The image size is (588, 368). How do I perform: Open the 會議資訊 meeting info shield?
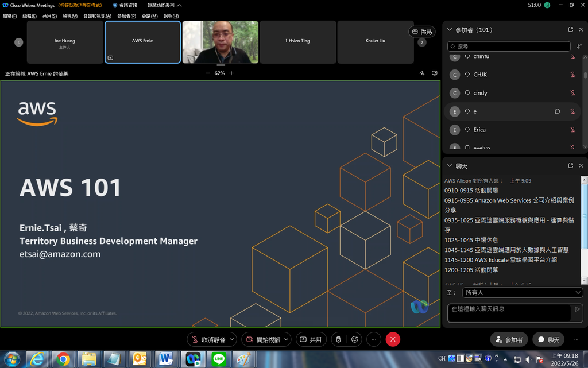(125, 5)
